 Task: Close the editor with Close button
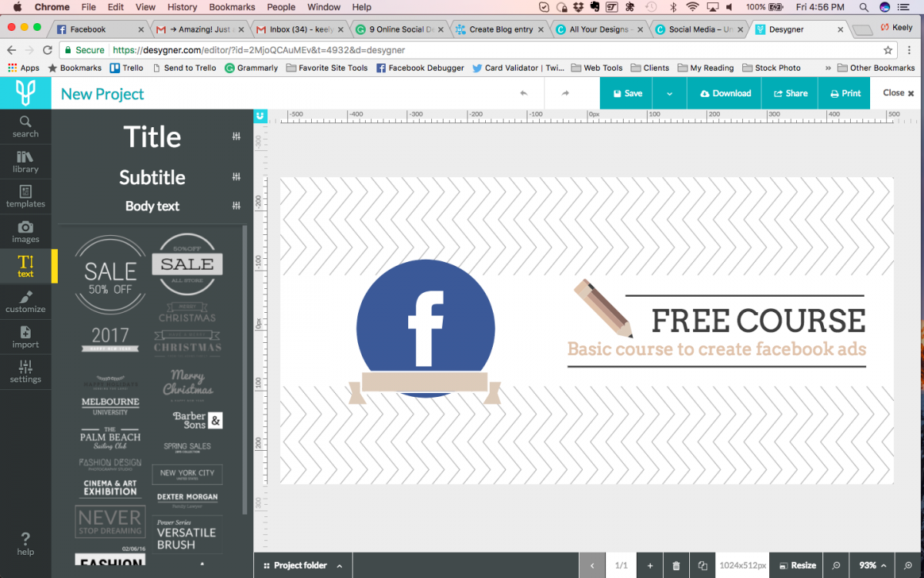[897, 93]
